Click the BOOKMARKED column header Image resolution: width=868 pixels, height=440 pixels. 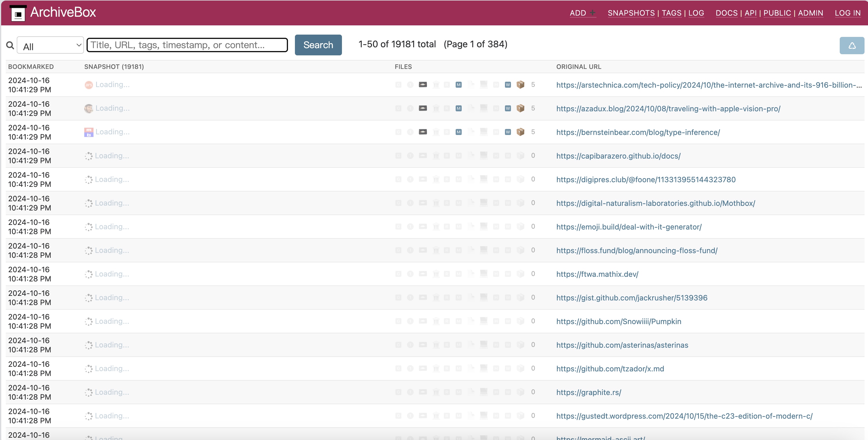tap(31, 66)
